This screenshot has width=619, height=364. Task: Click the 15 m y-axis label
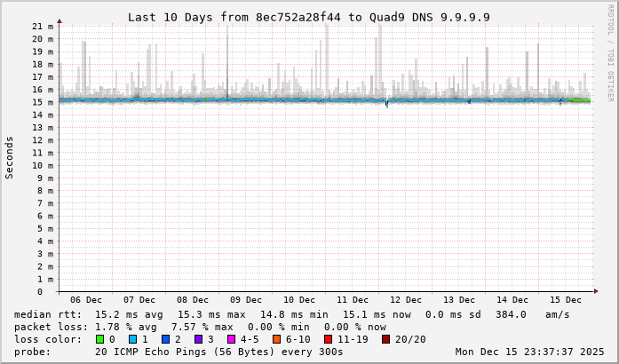[44, 102]
